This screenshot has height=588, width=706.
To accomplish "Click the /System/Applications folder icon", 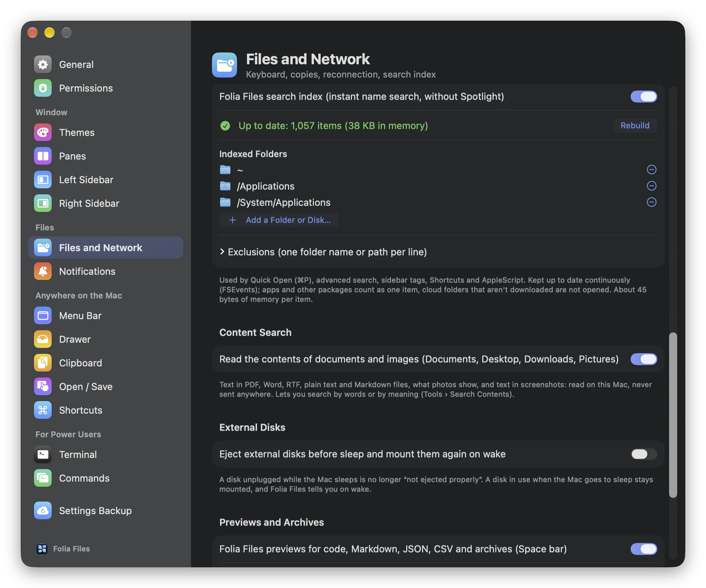I will tap(225, 202).
